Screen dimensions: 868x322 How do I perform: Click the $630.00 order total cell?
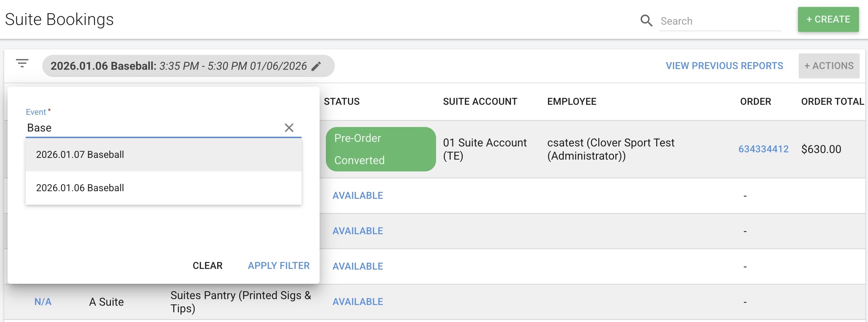(821, 149)
